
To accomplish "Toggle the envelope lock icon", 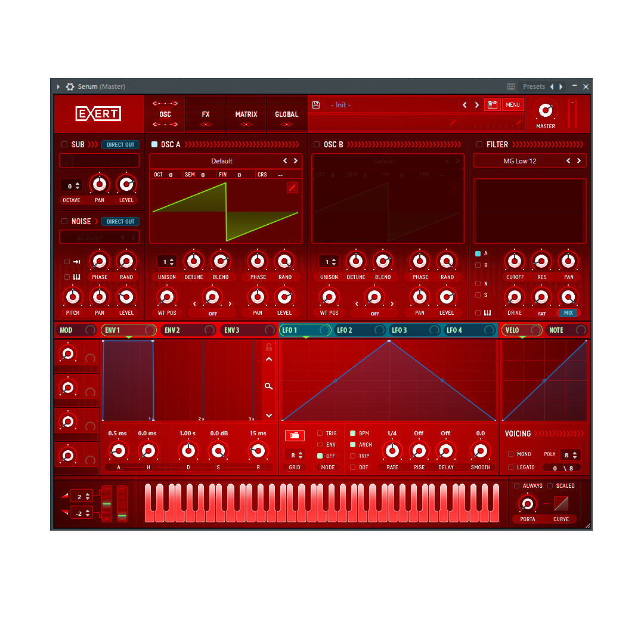I will point(269,347).
